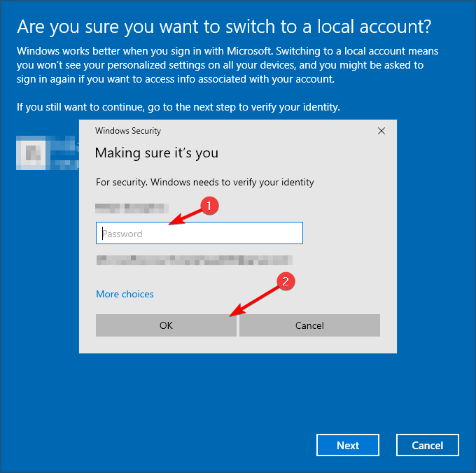
Task: Click the 'Making sure it's you' heading
Action: pos(157,153)
